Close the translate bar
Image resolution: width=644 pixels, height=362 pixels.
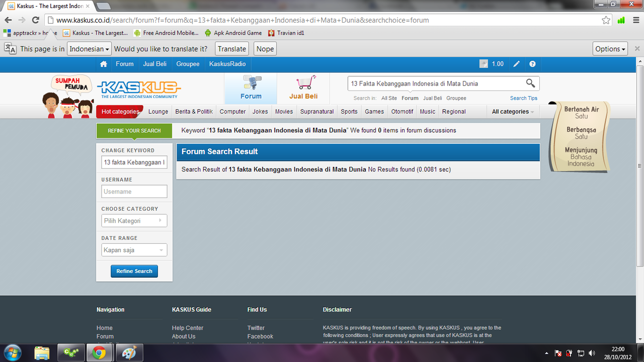637,49
